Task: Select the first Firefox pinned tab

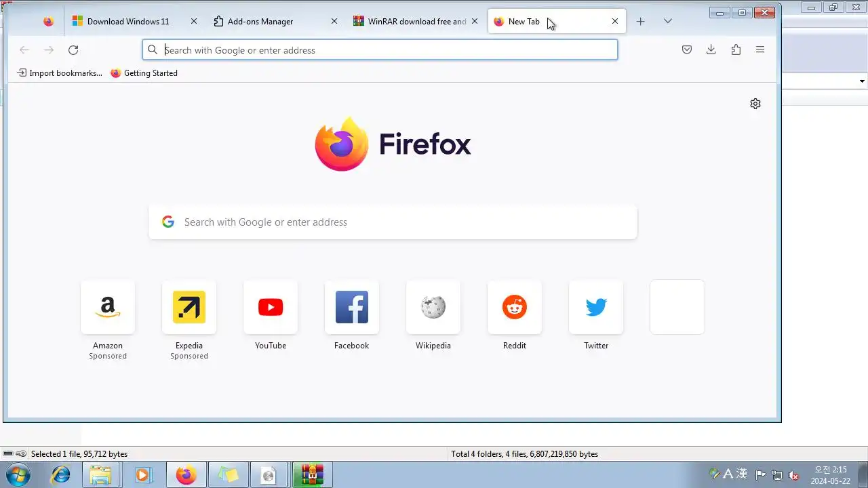Action: click(48, 22)
